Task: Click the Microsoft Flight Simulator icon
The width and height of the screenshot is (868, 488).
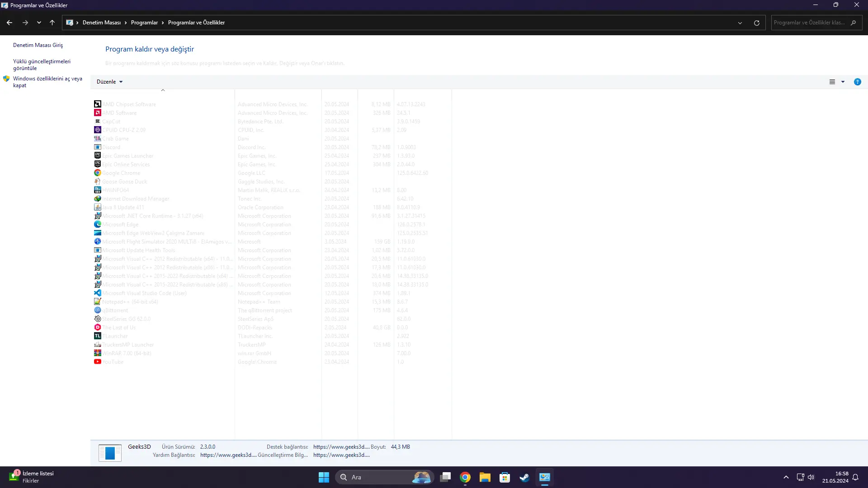Action: (x=97, y=242)
